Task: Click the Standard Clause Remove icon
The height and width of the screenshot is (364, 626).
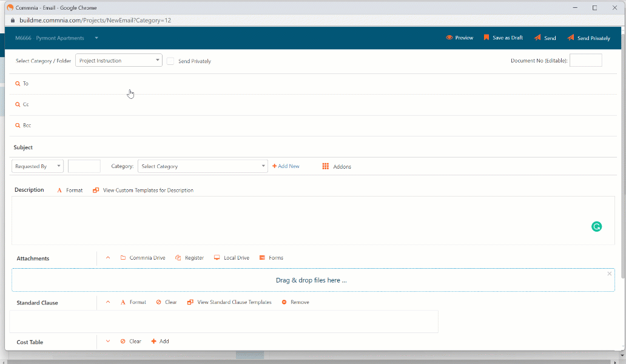Action: (x=284, y=302)
